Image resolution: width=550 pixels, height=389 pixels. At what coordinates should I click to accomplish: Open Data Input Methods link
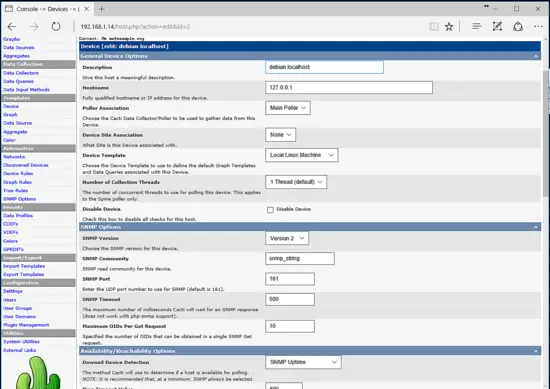(26, 90)
